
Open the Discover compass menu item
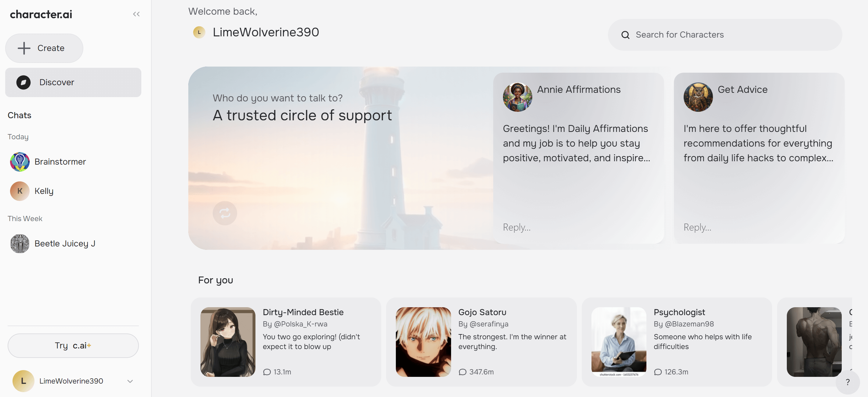coord(73,82)
